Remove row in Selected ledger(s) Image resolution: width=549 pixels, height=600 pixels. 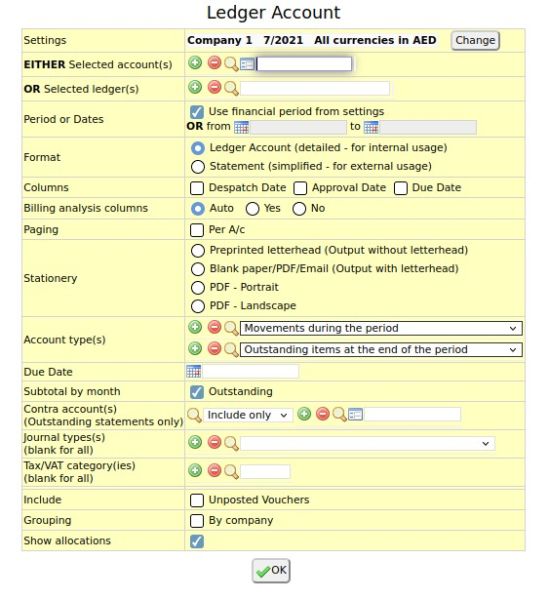coord(214,87)
